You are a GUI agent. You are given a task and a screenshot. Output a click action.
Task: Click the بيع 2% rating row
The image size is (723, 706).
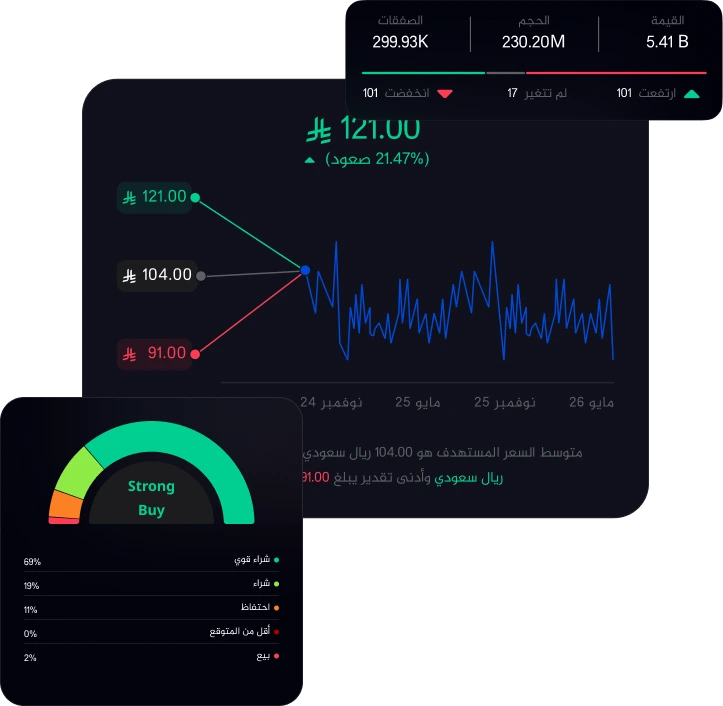(151, 656)
